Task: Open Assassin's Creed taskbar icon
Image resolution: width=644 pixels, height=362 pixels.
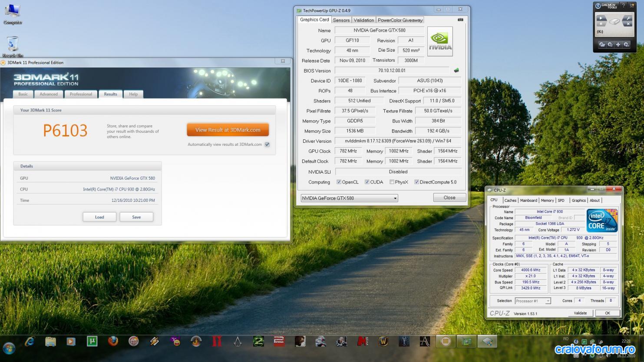Action: [x=238, y=342]
